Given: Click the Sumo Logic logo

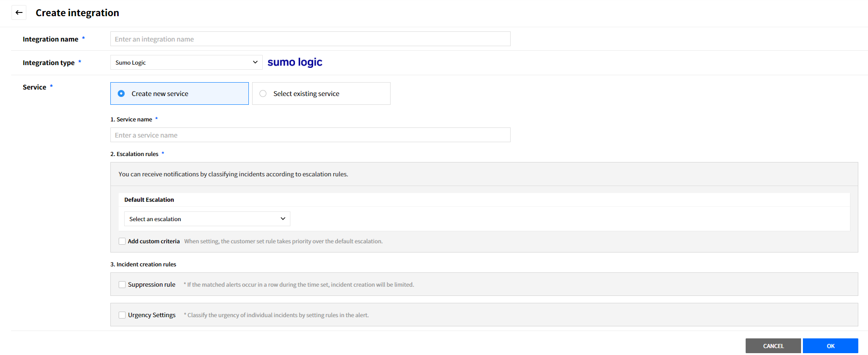Looking at the screenshot, I should [295, 62].
